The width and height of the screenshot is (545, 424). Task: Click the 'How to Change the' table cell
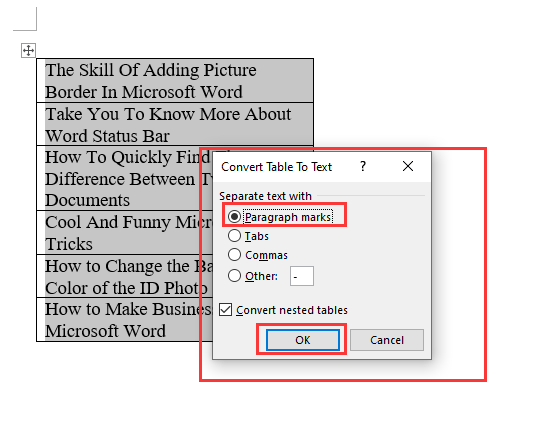tap(124, 276)
